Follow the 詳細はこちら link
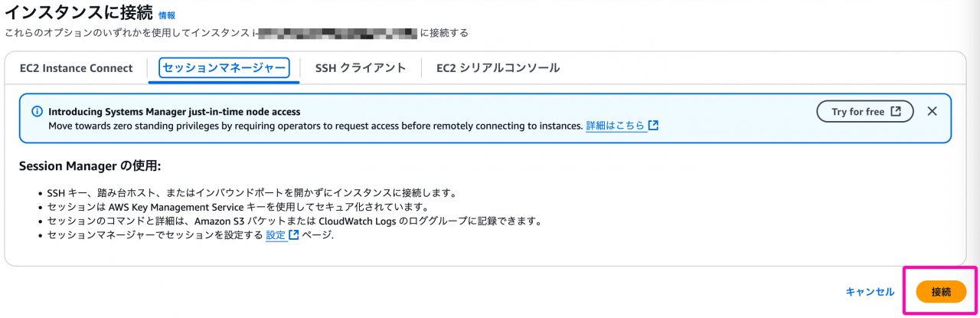980x318 pixels. [616, 126]
